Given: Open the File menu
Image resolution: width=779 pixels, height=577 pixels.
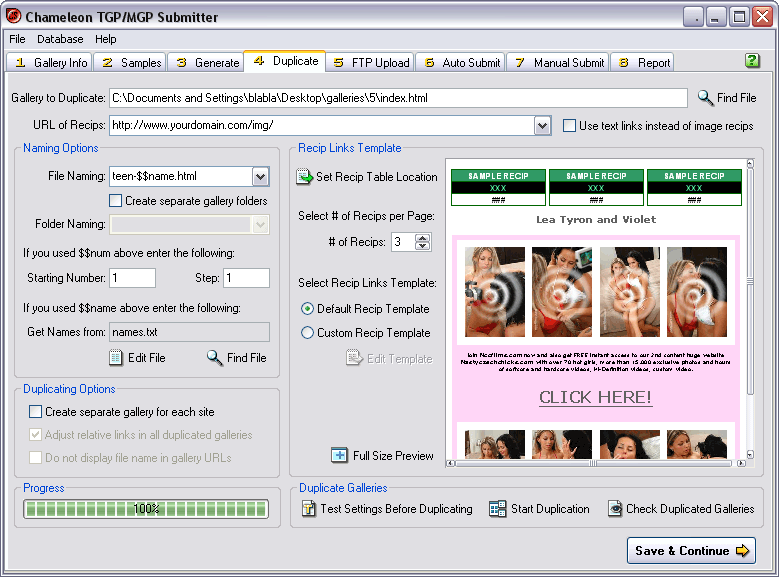Looking at the screenshot, I should pos(17,39).
